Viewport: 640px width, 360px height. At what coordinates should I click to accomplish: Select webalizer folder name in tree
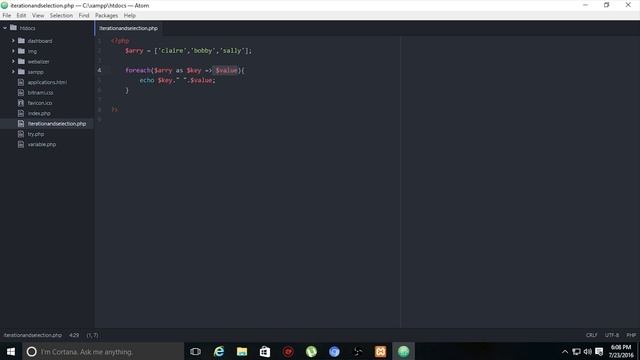[x=38, y=62]
